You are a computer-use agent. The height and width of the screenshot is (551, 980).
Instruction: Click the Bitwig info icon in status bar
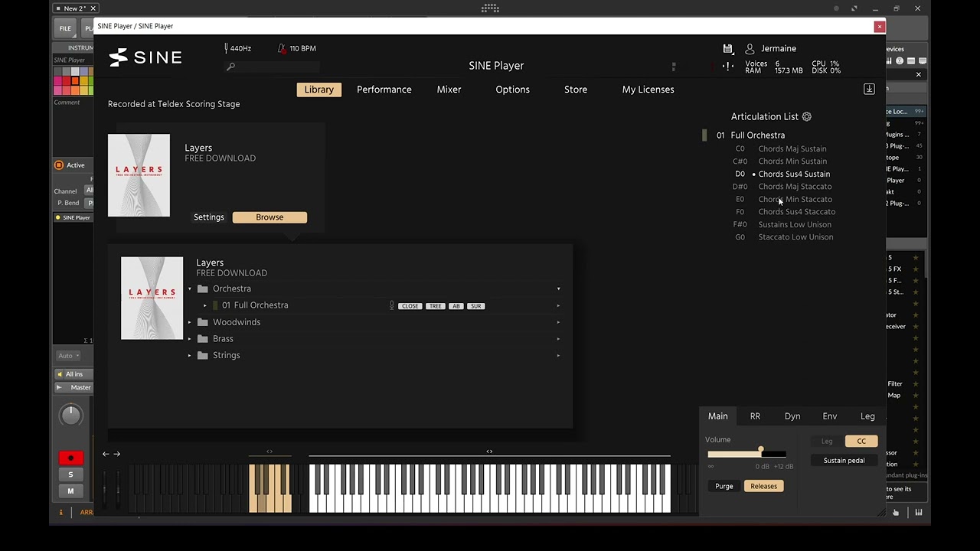(x=61, y=512)
